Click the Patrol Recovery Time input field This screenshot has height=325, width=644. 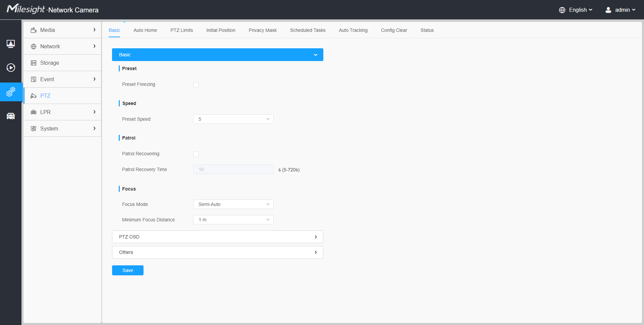click(233, 169)
